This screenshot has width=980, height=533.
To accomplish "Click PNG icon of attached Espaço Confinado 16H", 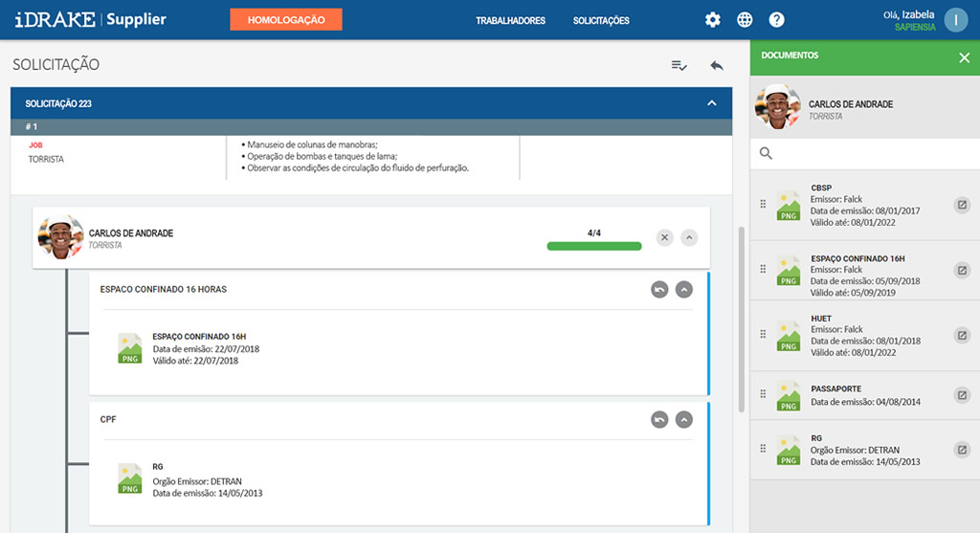I will click(x=129, y=348).
